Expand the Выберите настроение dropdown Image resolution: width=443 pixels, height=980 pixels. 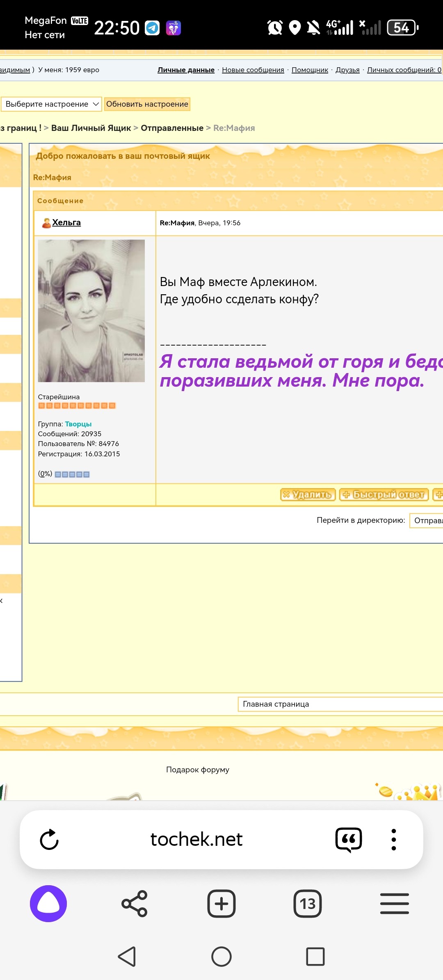point(52,104)
